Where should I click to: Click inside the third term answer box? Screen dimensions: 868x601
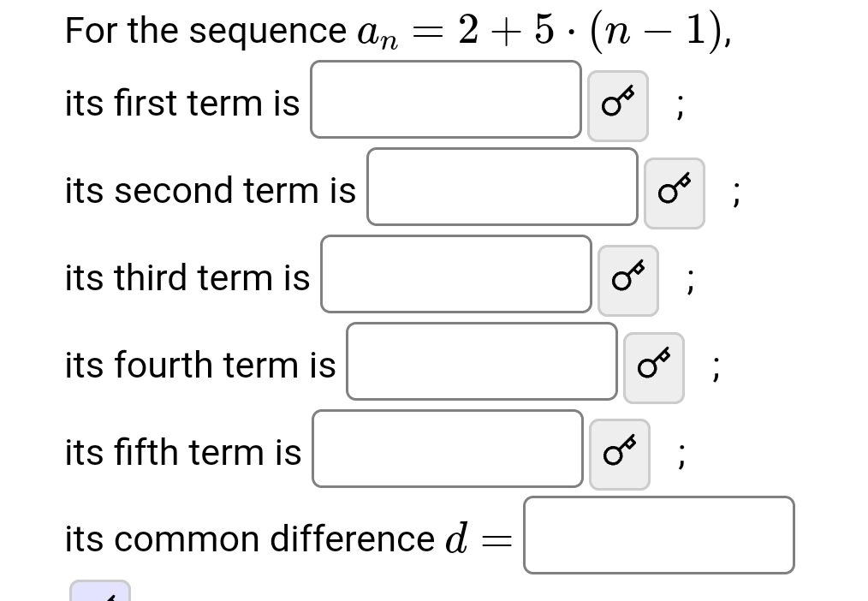coord(455,275)
